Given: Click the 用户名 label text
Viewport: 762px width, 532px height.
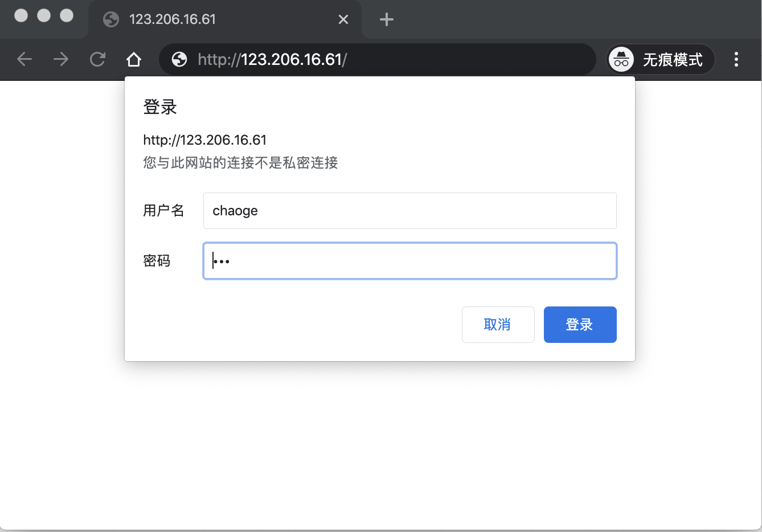Looking at the screenshot, I should [163, 211].
